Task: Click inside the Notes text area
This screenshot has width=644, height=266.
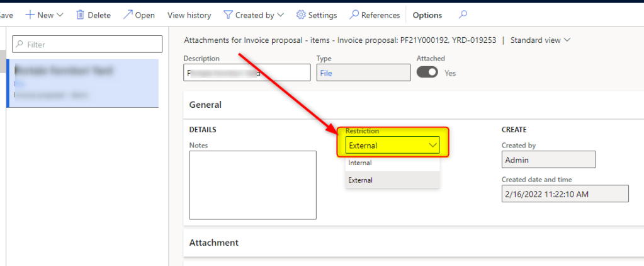Action: pyautogui.click(x=252, y=185)
